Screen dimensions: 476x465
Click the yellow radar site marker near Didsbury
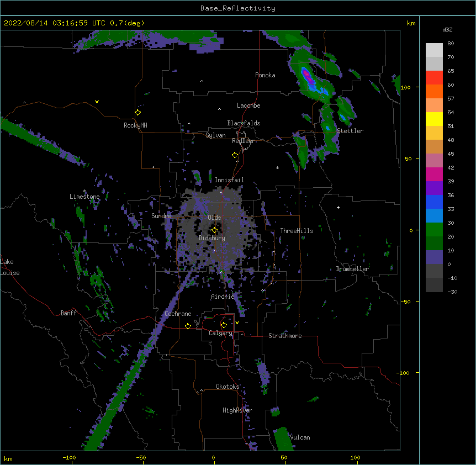(214, 230)
